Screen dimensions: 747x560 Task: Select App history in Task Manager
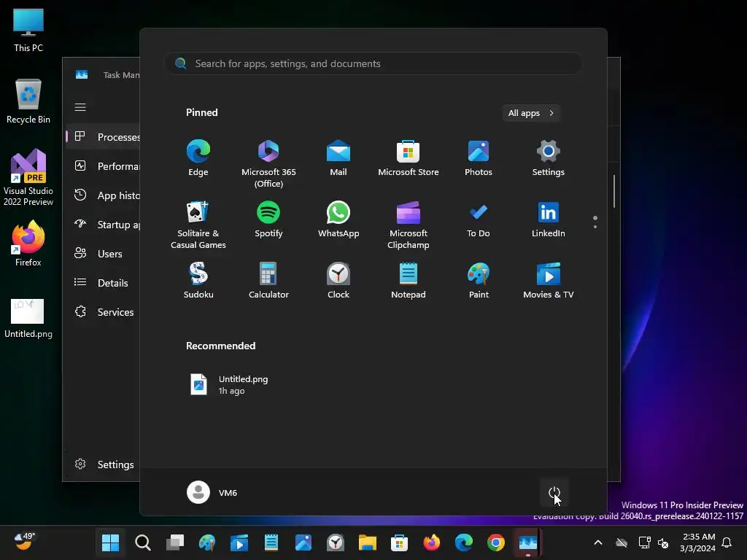click(x=103, y=195)
